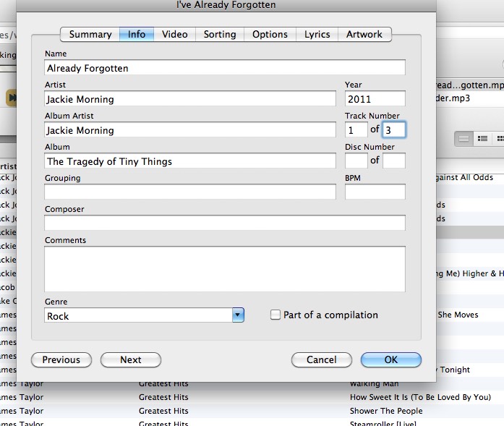Click the Album field 'The Tragedy of Tiny Things'
This screenshot has height=426, width=504.
[x=190, y=161]
